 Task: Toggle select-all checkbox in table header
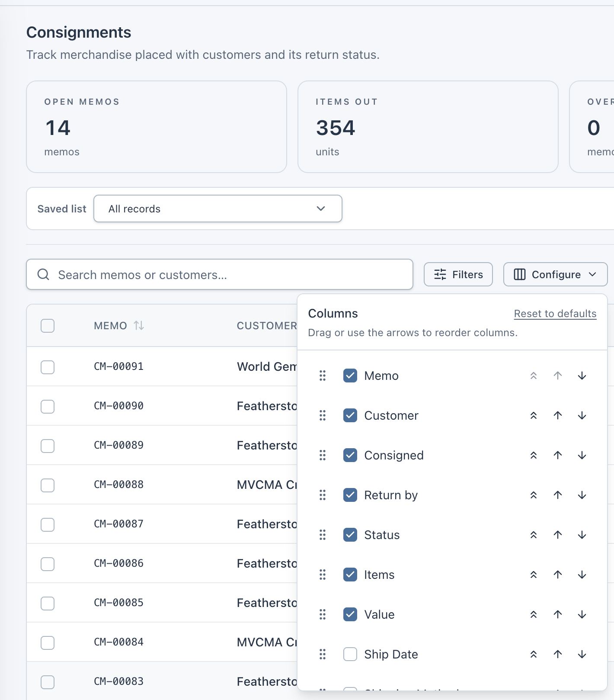click(48, 325)
